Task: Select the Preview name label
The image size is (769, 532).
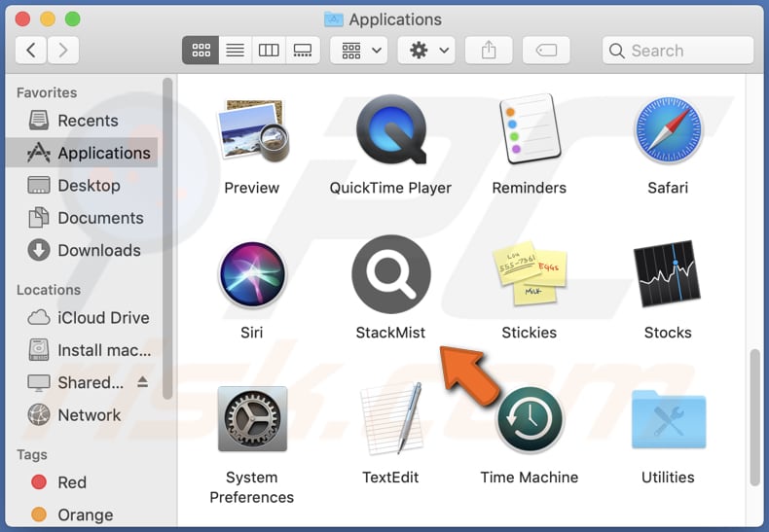Action: click(252, 188)
